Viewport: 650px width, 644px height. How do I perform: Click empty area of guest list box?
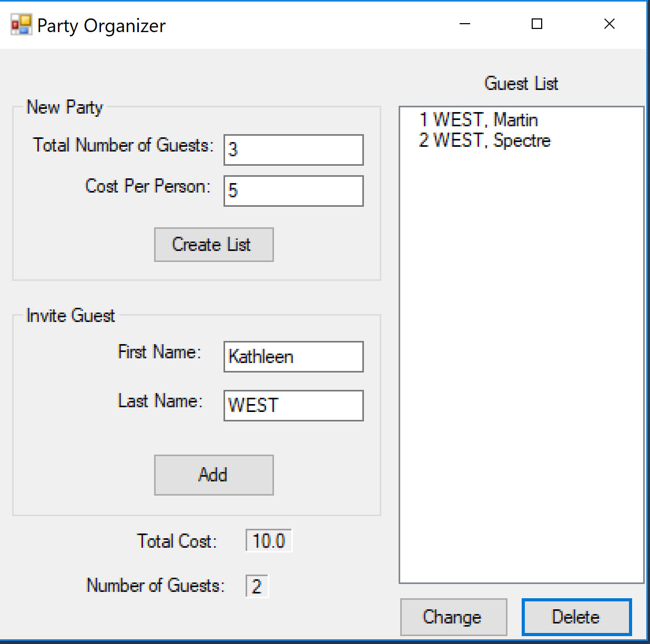[x=521, y=368]
